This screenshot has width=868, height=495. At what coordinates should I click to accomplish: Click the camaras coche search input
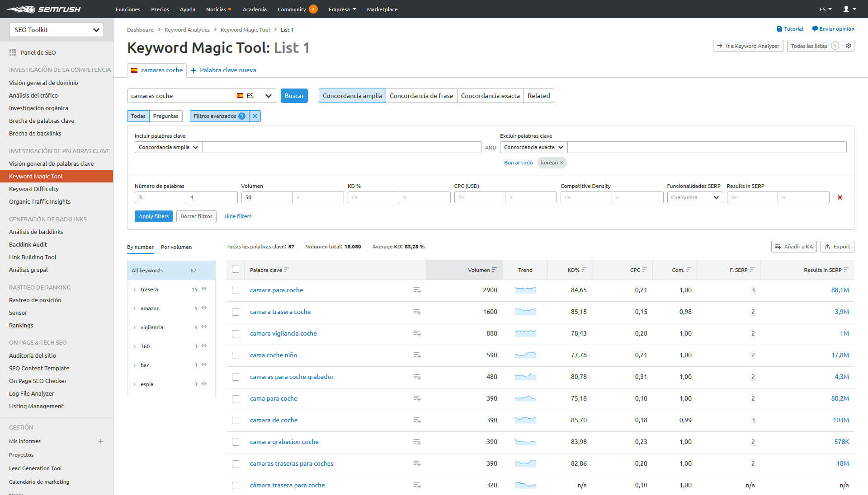point(180,96)
